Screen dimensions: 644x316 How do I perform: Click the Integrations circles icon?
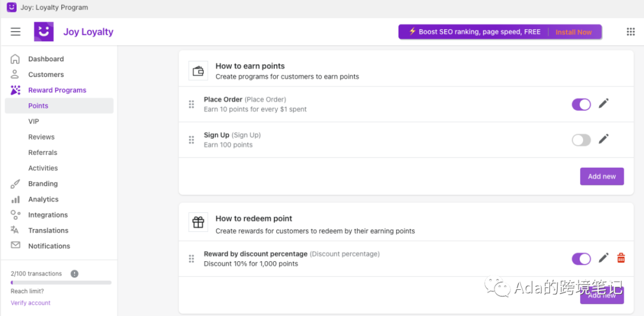click(x=15, y=215)
